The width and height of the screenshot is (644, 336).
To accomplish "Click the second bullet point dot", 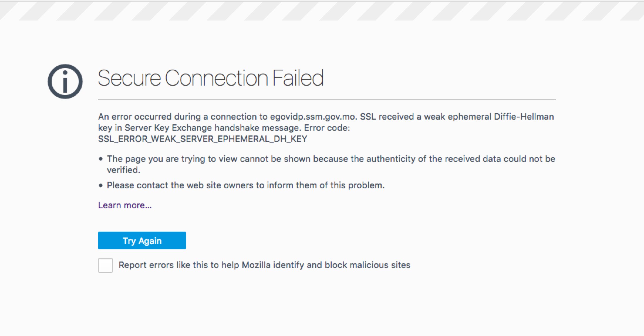I will pos(101,185).
